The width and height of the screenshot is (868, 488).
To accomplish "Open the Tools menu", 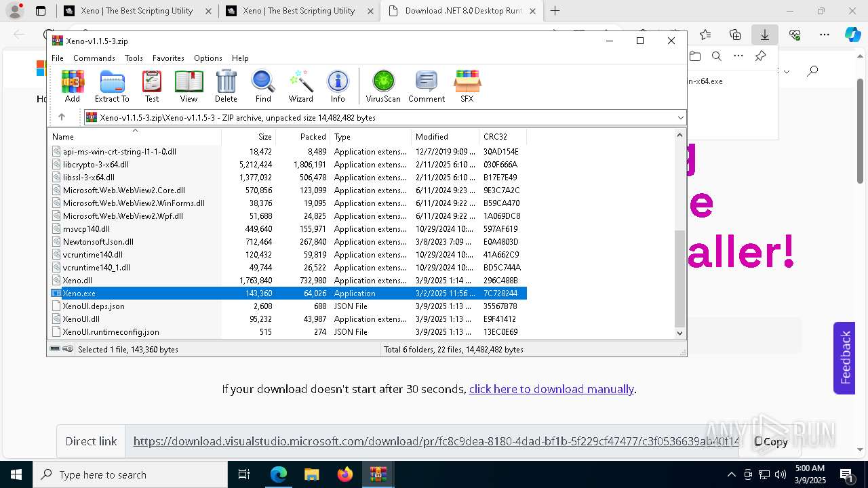I will coord(134,58).
